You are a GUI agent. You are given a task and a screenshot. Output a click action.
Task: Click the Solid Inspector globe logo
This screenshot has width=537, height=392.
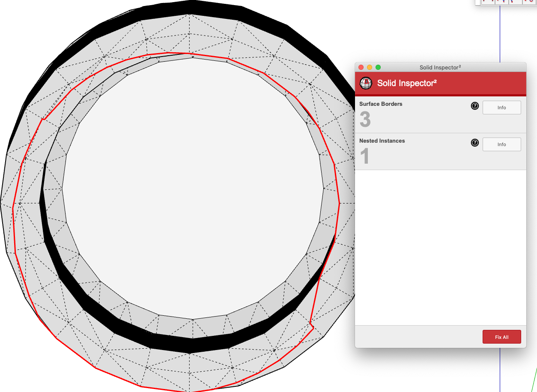[x=366, y=83]
